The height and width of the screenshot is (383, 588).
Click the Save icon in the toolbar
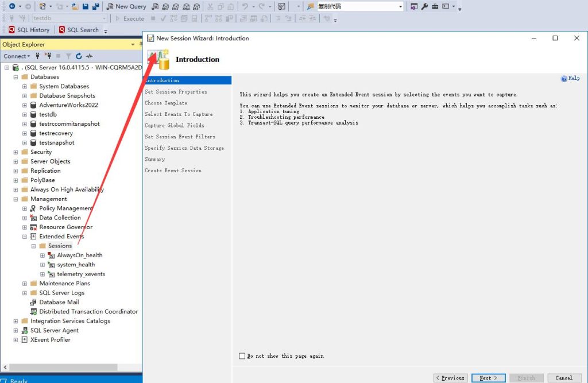coord(84,6)
